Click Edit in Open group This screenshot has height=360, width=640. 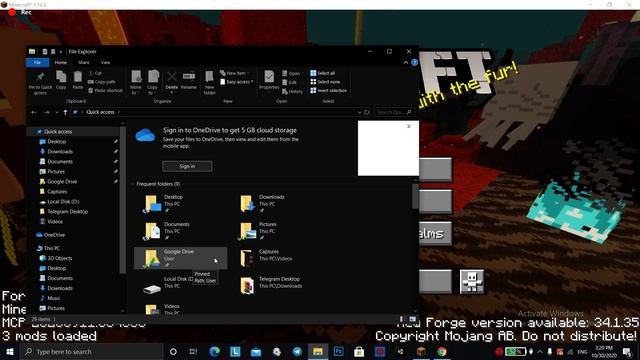[289, 82]
